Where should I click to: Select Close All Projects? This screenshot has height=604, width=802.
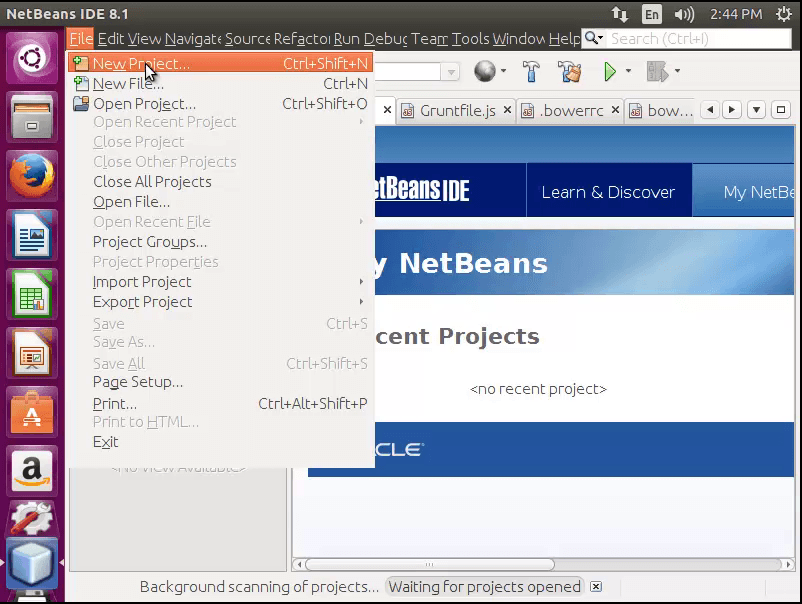[220, 182]
